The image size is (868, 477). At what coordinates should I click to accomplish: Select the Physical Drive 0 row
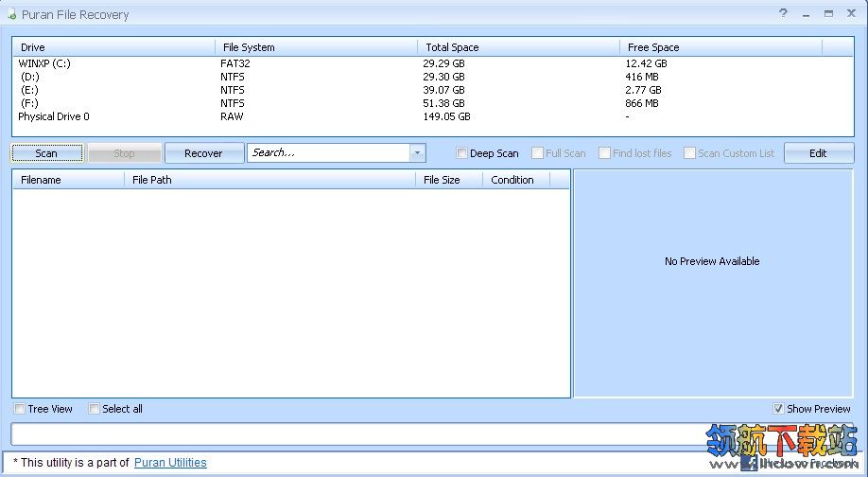tap(432, 117)
